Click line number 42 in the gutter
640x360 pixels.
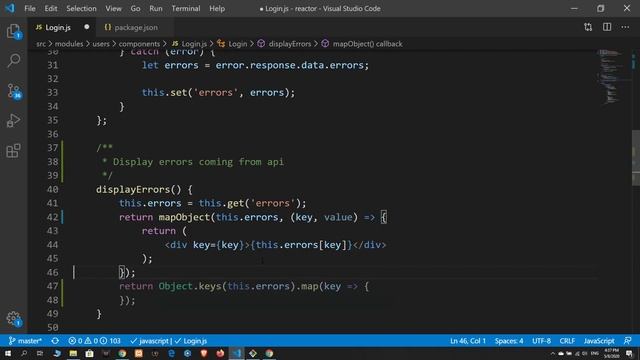53,217
